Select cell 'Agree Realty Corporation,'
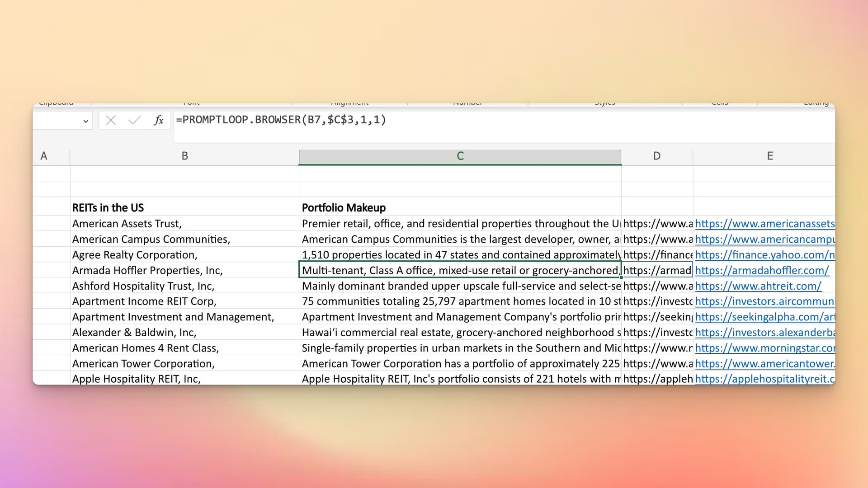This screenshot has width=868, height=488. coord(184,255)
